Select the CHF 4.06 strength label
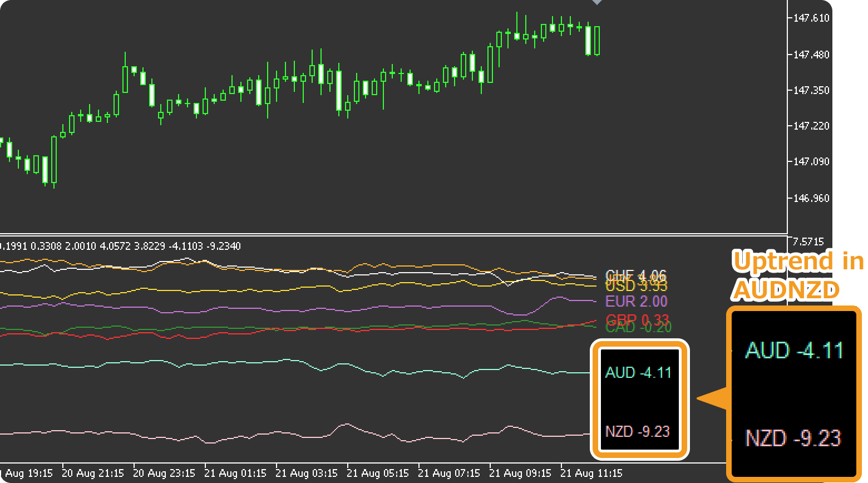The height and width of the screenshot is (483, 868). tap(635, 275)
